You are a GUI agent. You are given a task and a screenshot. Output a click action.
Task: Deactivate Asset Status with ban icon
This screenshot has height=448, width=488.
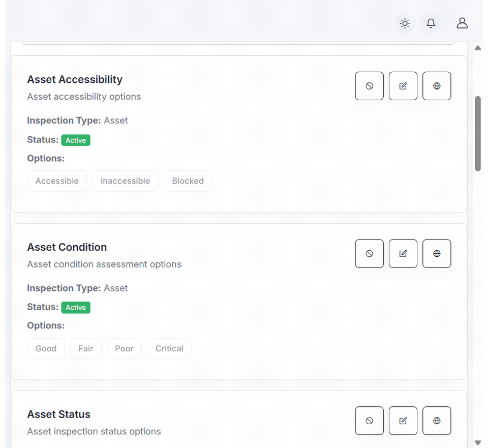pos(369,421)
